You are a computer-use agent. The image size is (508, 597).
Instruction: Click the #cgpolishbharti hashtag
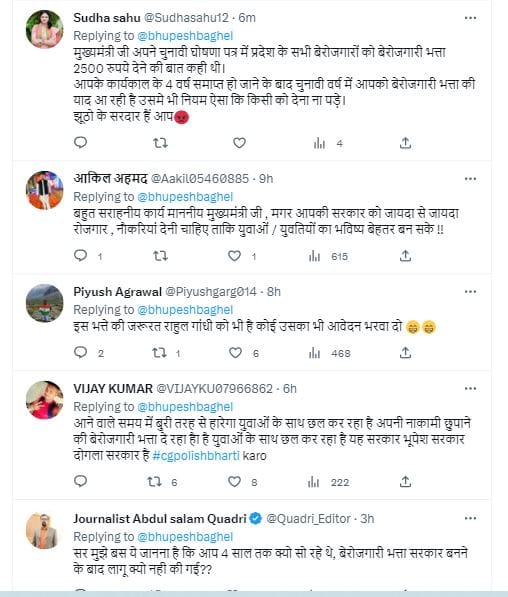196,456
